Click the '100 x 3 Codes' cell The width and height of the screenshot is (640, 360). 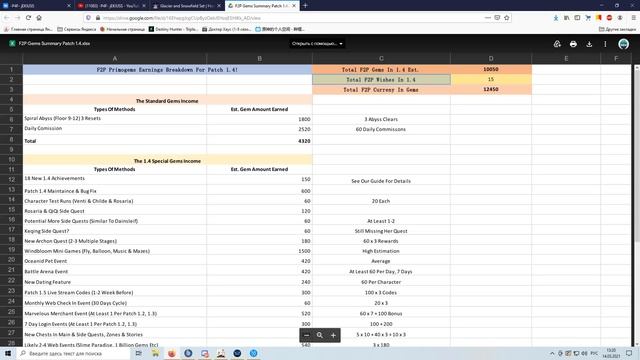[x=381, y=293]
